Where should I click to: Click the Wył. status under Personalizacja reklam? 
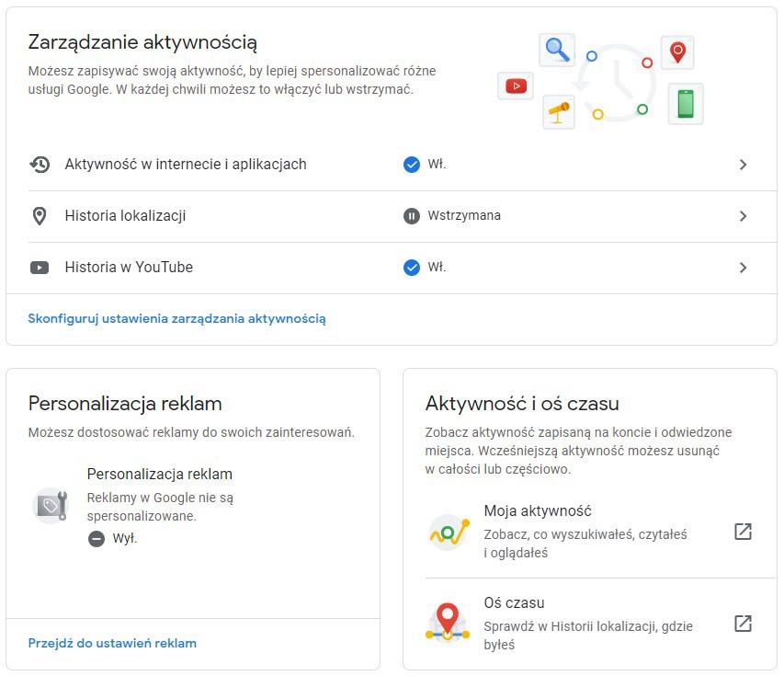pos(125,538)
